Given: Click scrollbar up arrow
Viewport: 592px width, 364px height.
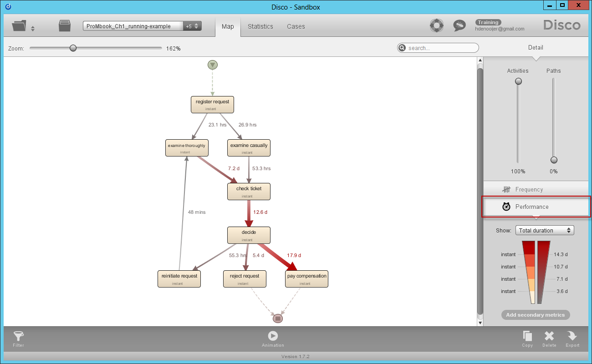Looking at the screenshot, I should tap(480, 61).
